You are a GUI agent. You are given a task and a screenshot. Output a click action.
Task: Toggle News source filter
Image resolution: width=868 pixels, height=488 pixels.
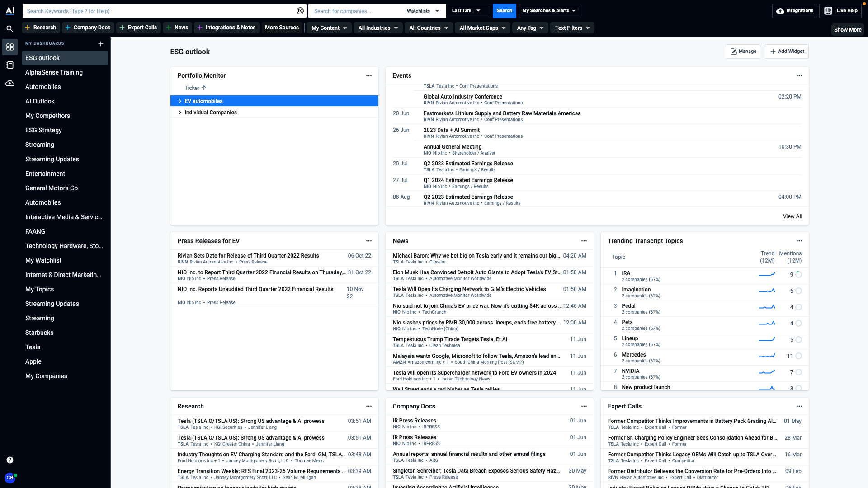(177, 28)
